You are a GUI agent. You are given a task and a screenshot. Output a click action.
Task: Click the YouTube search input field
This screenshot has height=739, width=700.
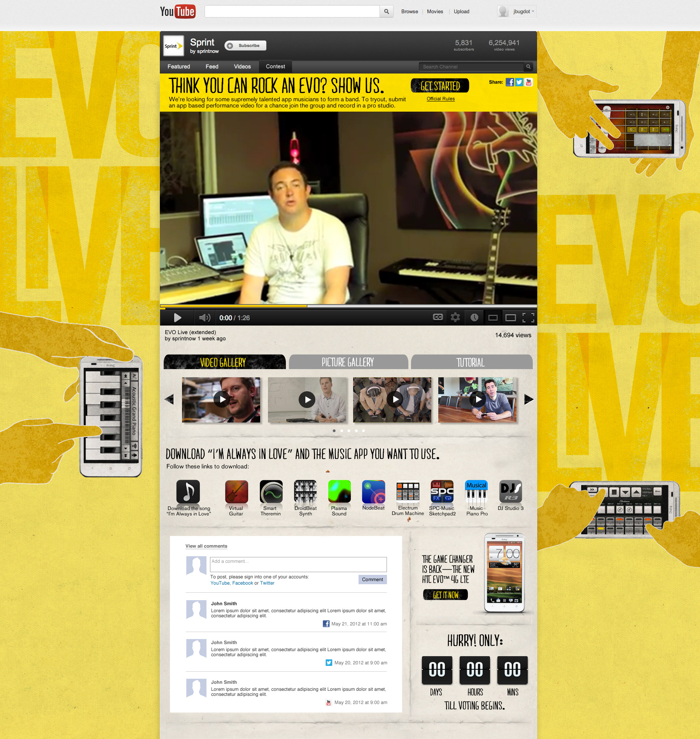[x=292, y=12]
